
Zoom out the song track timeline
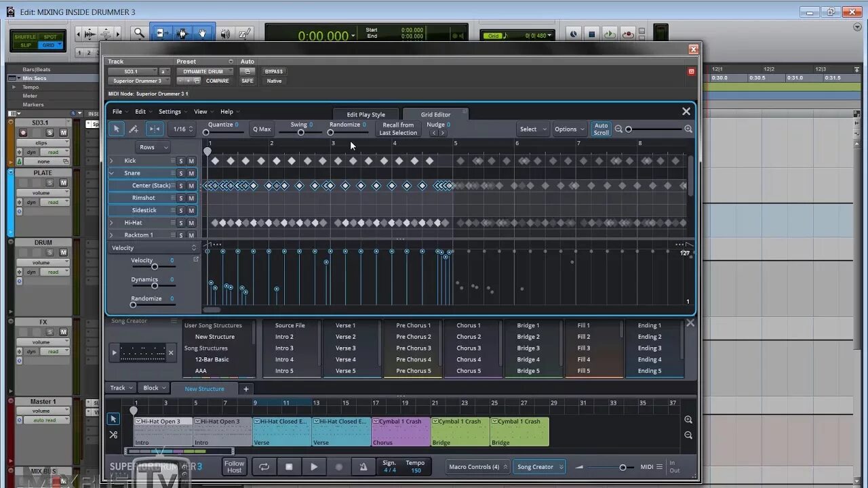(x=688, y=435)
